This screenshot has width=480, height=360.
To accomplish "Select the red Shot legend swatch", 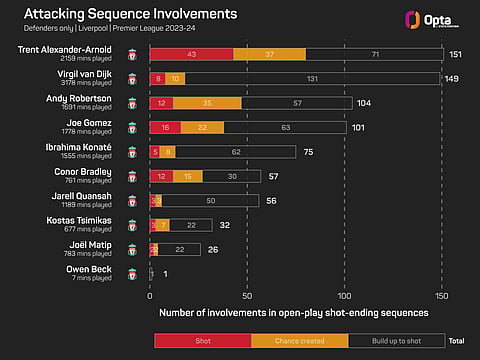I will point(203,341).
